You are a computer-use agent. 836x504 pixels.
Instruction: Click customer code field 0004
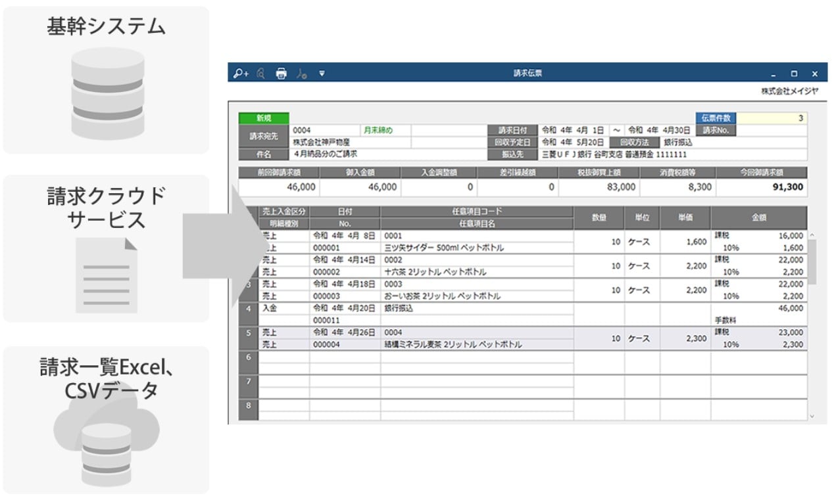pos(325,130)
